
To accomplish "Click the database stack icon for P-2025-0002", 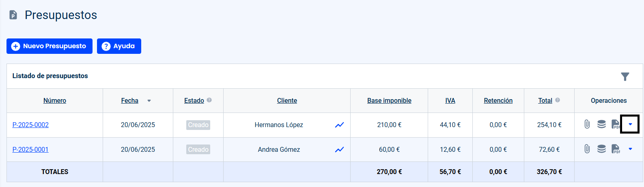I will click(x=601, y=124).
